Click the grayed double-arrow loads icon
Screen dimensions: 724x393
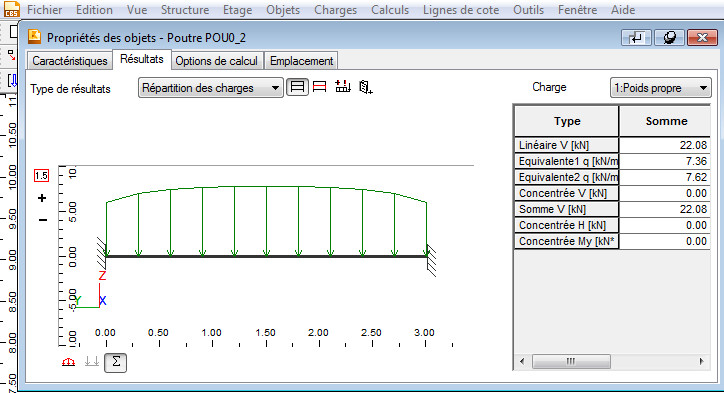click(92, 362)
